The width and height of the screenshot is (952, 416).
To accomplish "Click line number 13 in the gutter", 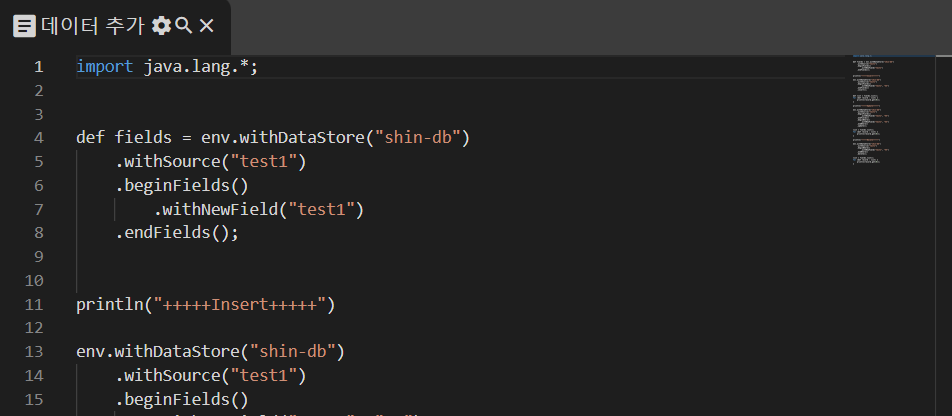I will (34, 351).
